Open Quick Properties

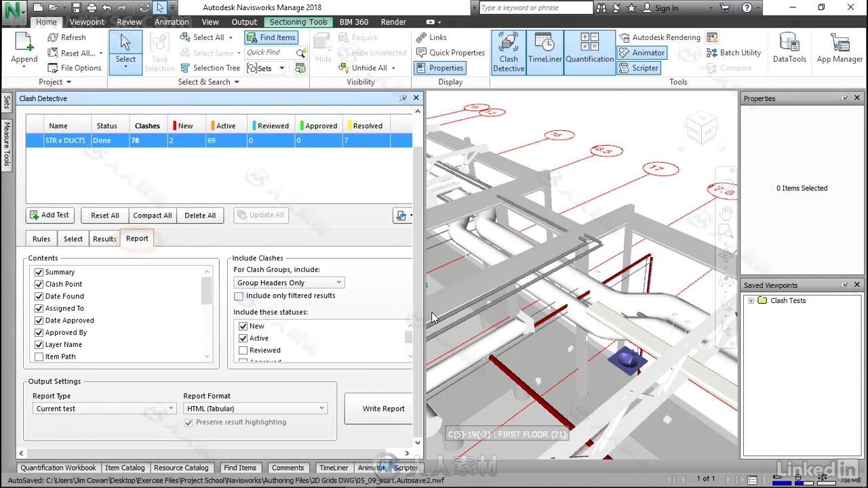click(x=450, y=53)
